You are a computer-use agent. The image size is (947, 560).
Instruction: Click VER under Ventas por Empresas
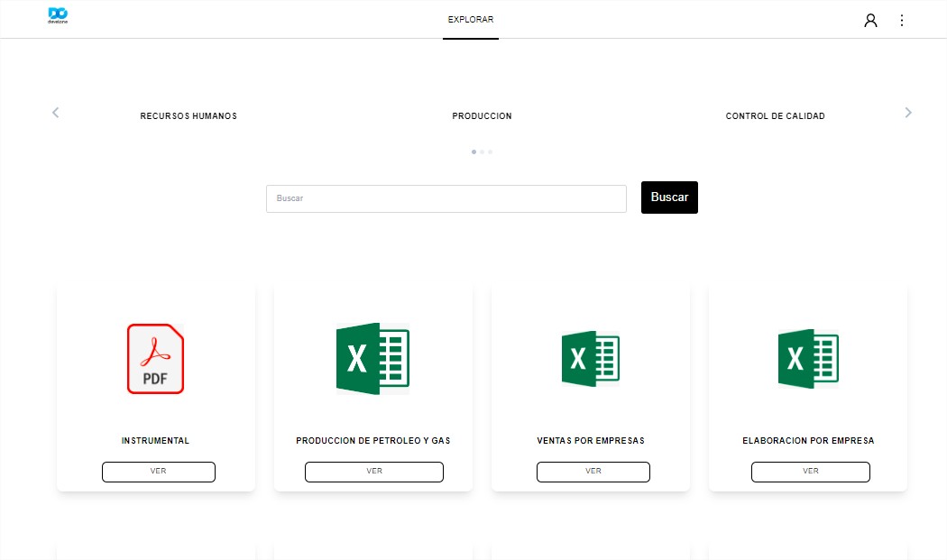click(x=593, y=472)
